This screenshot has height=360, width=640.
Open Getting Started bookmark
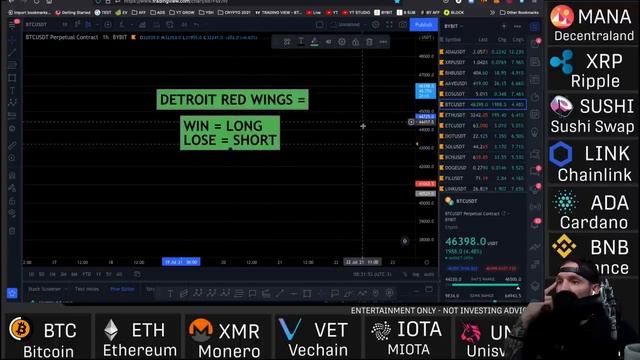[73, 13]
